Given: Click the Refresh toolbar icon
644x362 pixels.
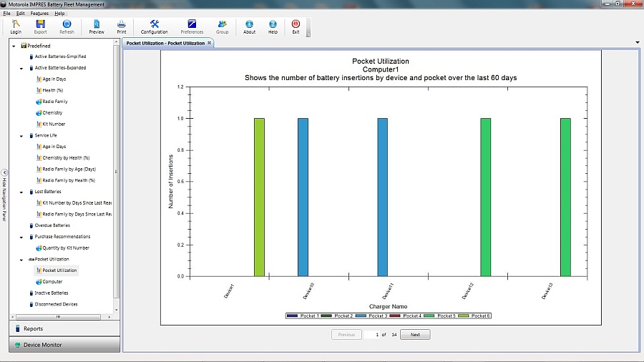Looking at the screenshot, I should [x=67, y=27].
